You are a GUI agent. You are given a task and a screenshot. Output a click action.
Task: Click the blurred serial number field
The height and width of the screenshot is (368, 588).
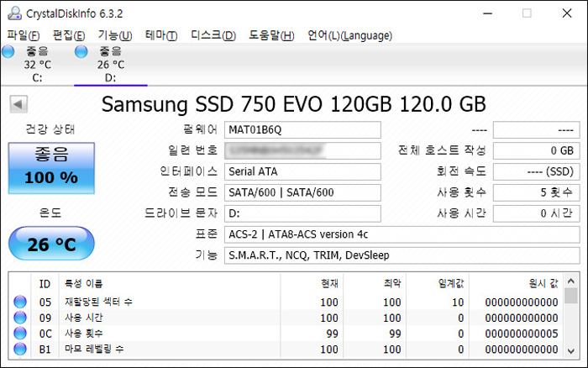[x=302, y=150]
